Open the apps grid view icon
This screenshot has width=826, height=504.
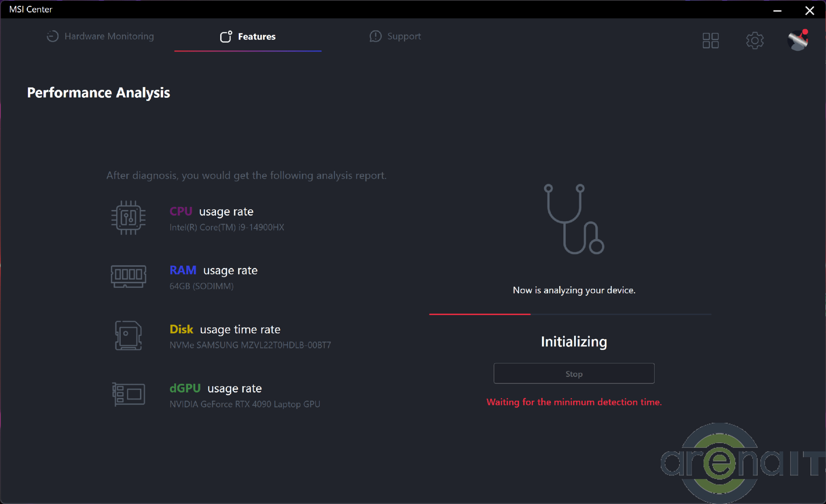click(x=710, y=40)
